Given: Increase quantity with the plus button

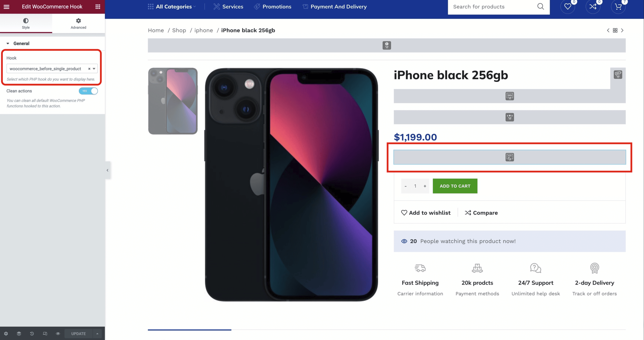Looking at the screenshot, I should (425, 186).
